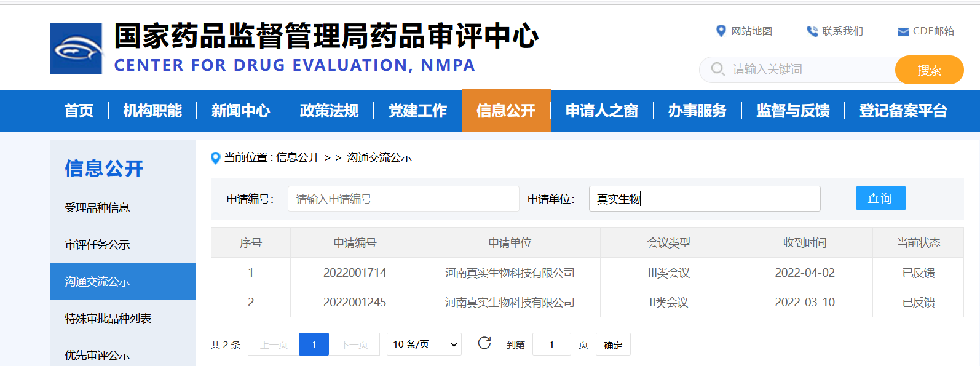Click the 上一页 previous page button
Screen dimensions: 980x366
point(274,344)
